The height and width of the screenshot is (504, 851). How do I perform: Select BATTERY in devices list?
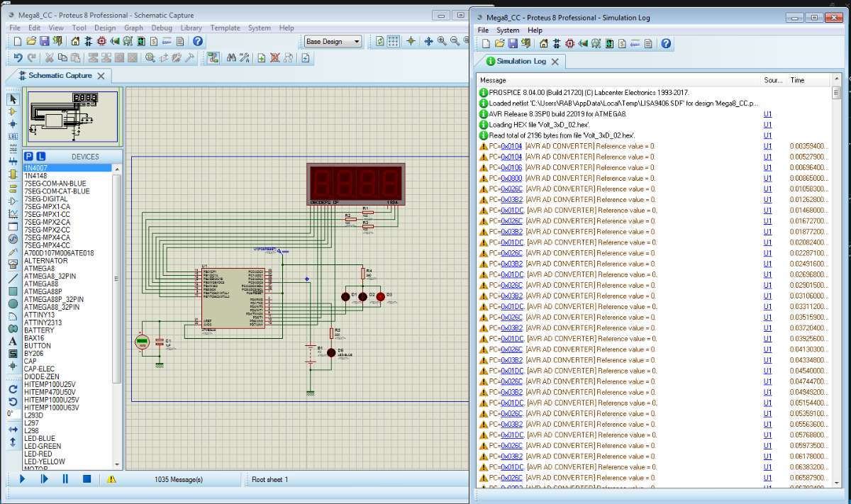(40, 330)
